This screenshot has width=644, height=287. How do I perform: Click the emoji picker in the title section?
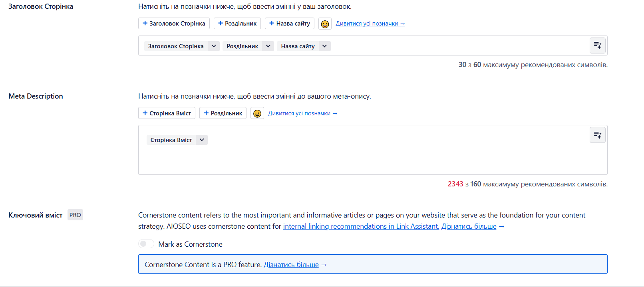325,24
